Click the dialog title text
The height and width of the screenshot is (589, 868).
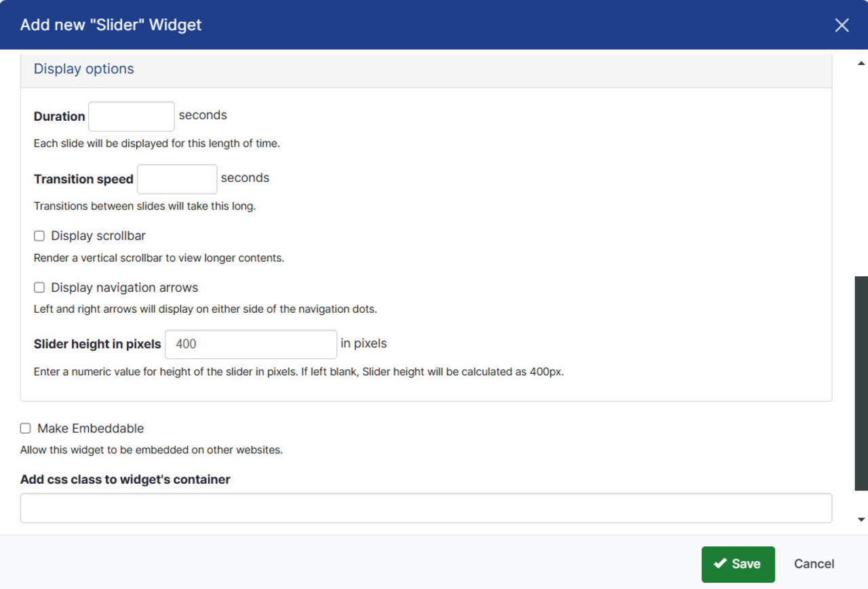(111, 25)
